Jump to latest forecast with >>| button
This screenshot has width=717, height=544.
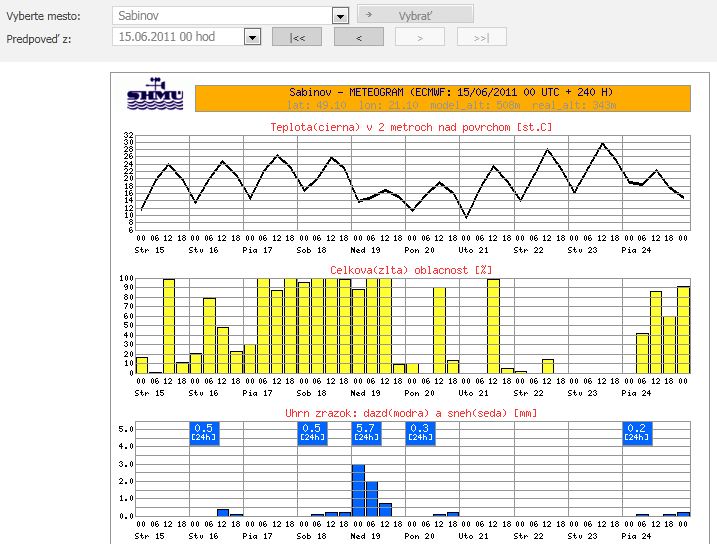[x=482, y=37]
